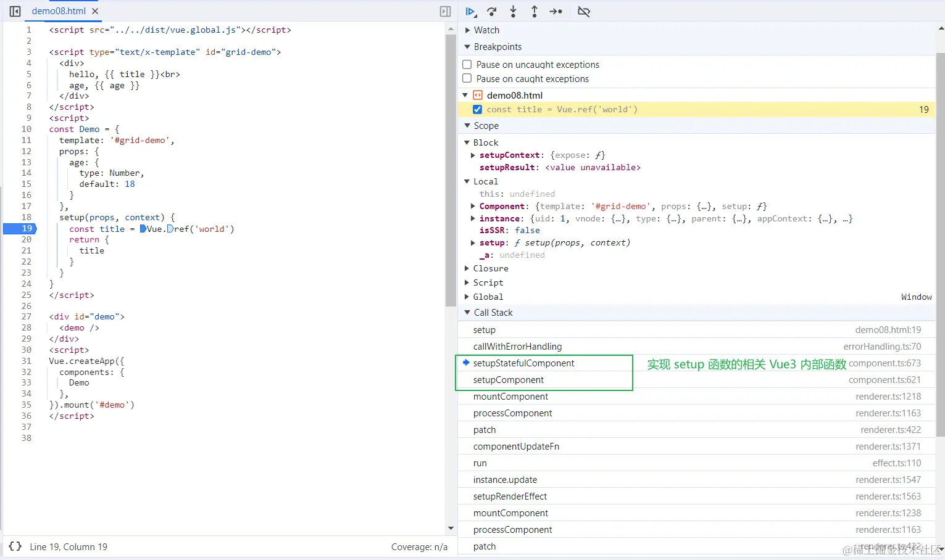
Task: Step over next function call
Action: (x=492, y=11)
